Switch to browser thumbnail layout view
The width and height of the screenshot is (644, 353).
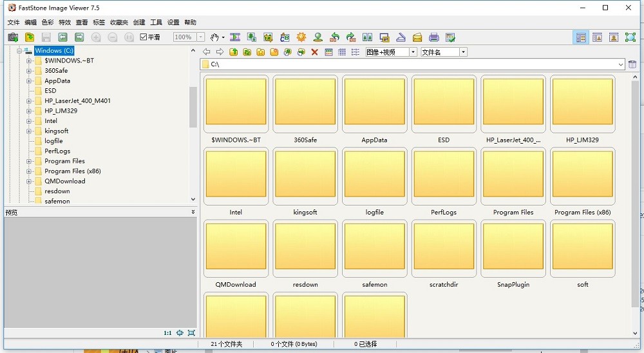coord(581,37)
